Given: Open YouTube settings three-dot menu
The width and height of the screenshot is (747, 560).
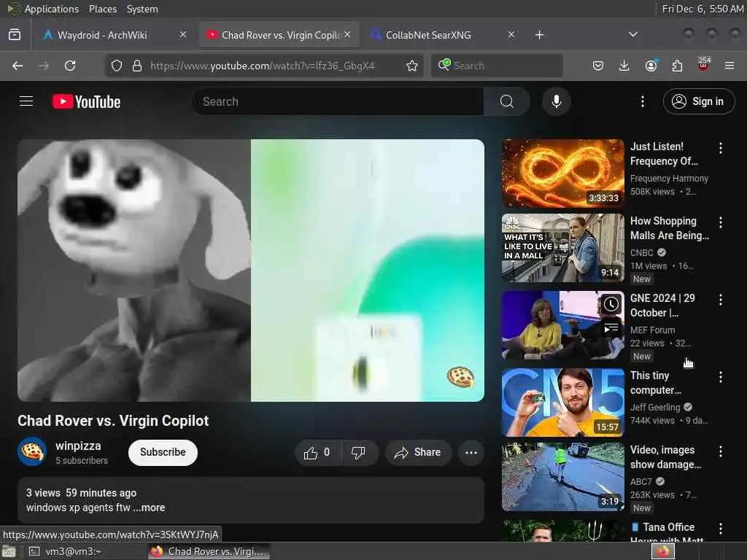Looking at the screenshot, I should 642,101.
